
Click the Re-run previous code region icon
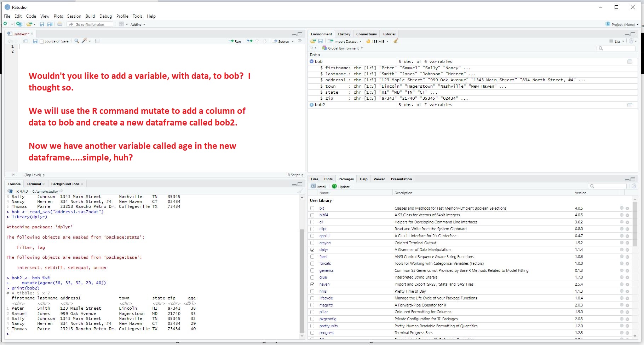tap(249, 41)
